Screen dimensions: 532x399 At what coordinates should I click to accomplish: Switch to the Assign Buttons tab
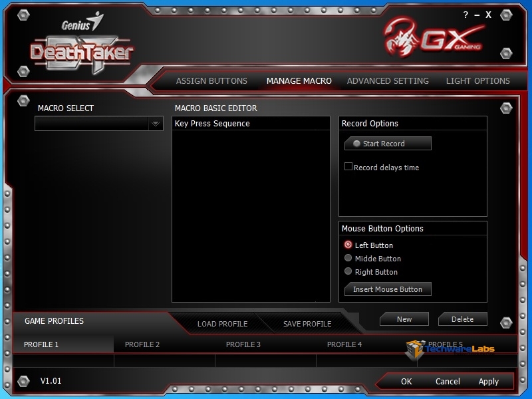click(211, 80)
